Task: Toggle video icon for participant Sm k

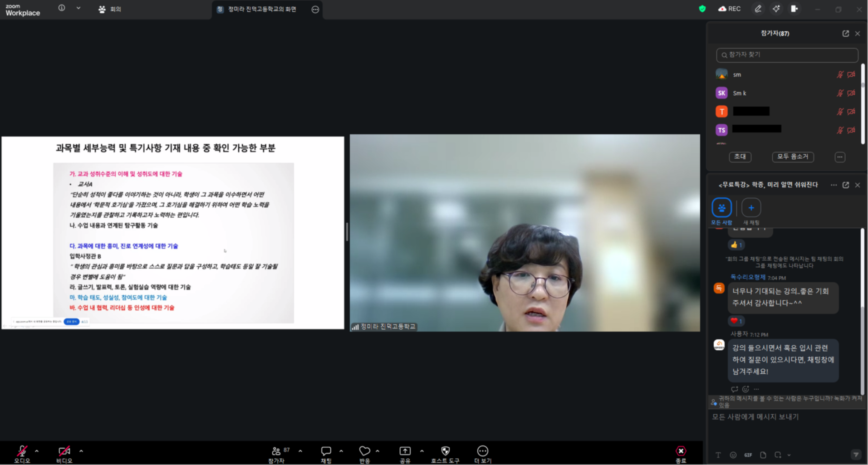Action: 851,93
